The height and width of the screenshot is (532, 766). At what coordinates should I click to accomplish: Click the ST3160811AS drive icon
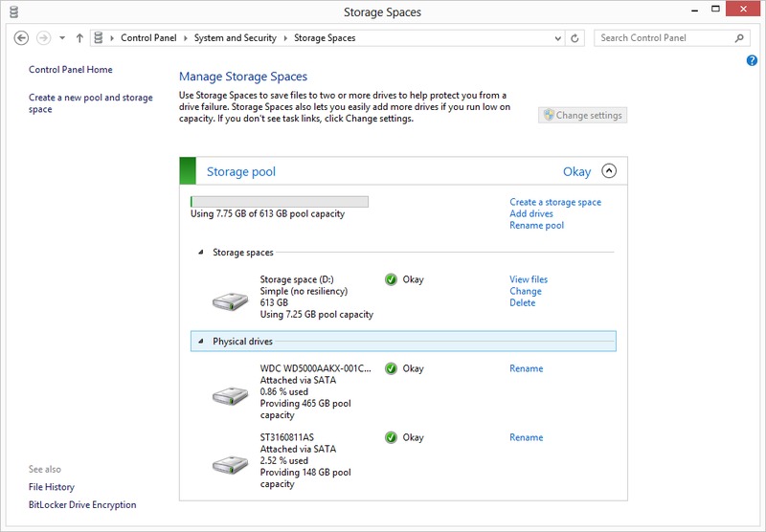click(230, 465)
